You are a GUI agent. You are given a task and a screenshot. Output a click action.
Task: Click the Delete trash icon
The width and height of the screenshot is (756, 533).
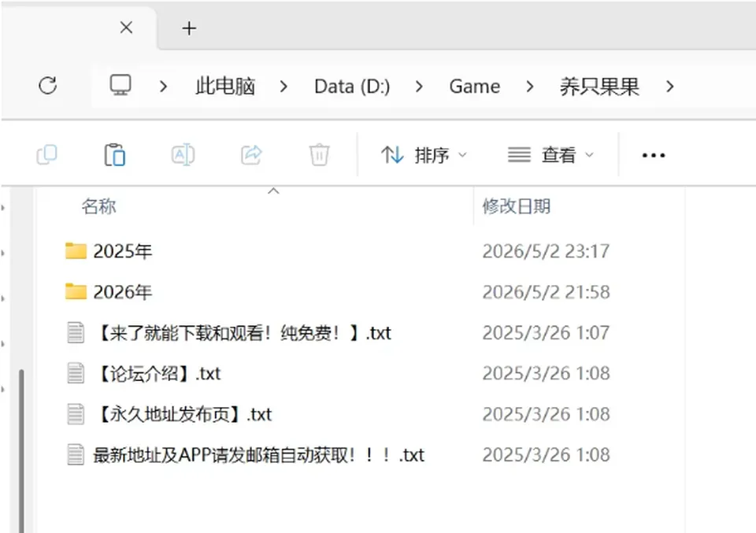coord(319,154)
